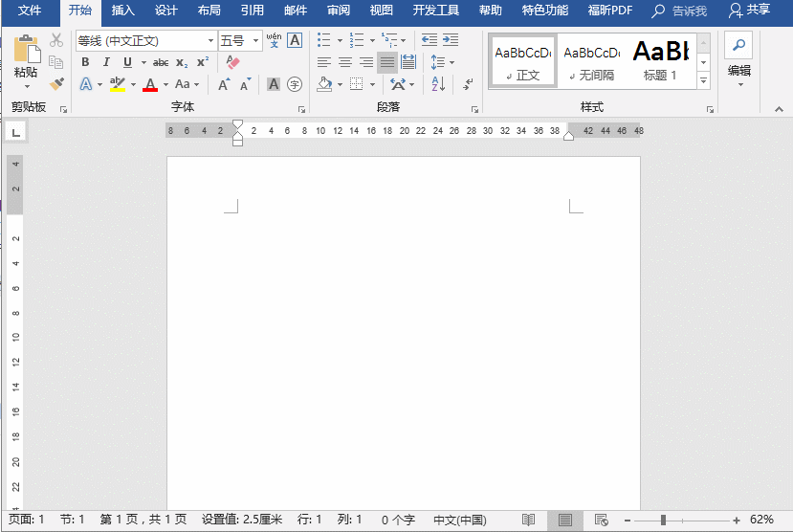Click the 共享 share button

click(749, 11)
